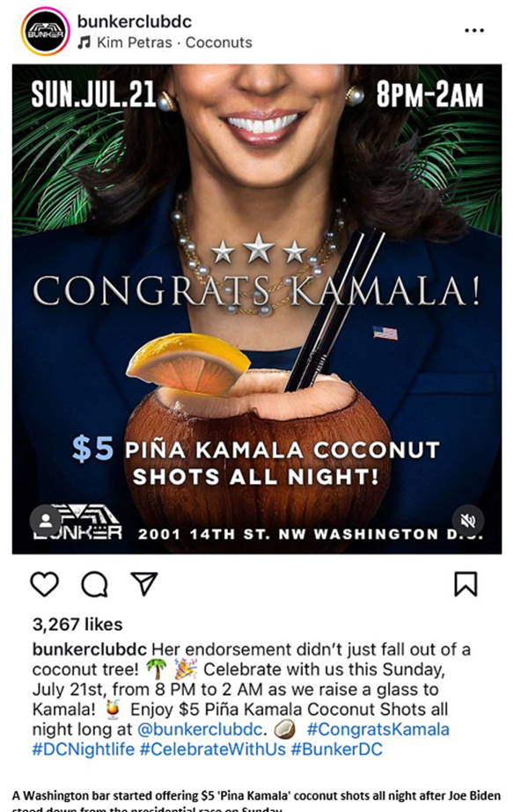The width and height of the screenshot is (514, 812).
Task: Open the Bunker profile picture story
Action: [x=45, y=32]
